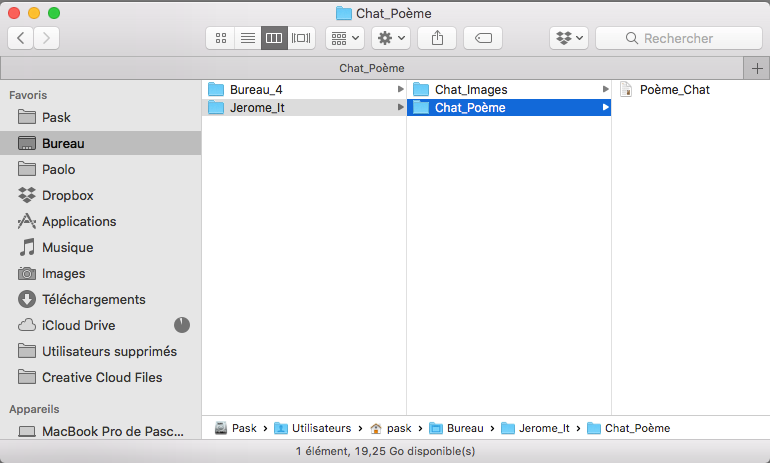Open the gear Action menu
This screenshot has width=770, height=463.
pyautogui.click(x=391, y=38)
